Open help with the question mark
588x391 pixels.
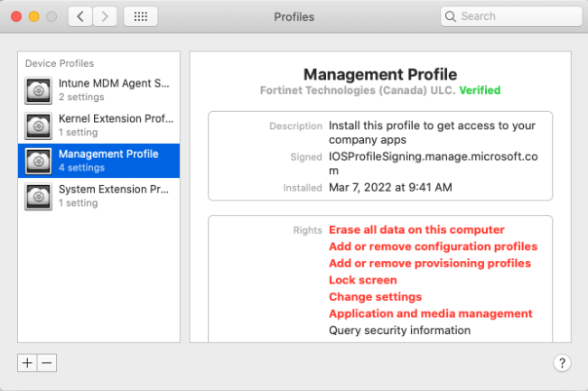click(561, 363)
